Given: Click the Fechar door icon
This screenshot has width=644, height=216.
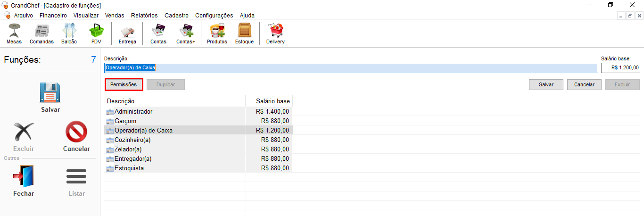Looking at the screenshot, I should (24, 177).
